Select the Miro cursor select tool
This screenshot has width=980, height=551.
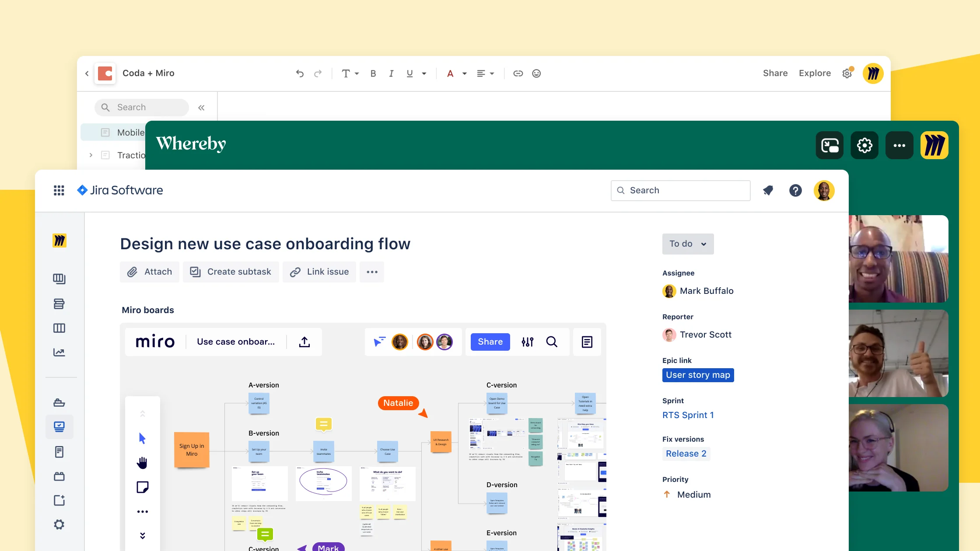click(142, 438)
